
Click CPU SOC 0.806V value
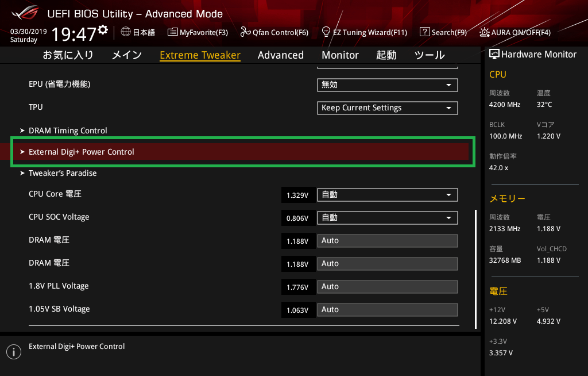click(x=298, y=218)
